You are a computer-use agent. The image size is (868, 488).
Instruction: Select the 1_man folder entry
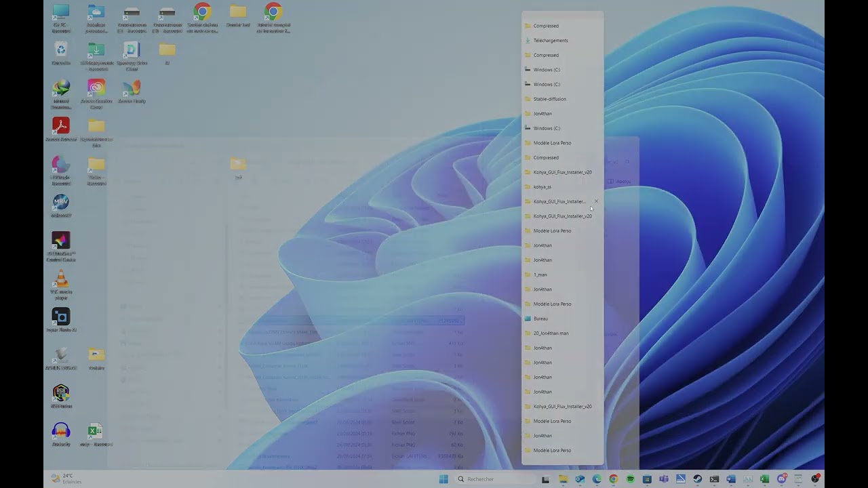tap(540, 274)
